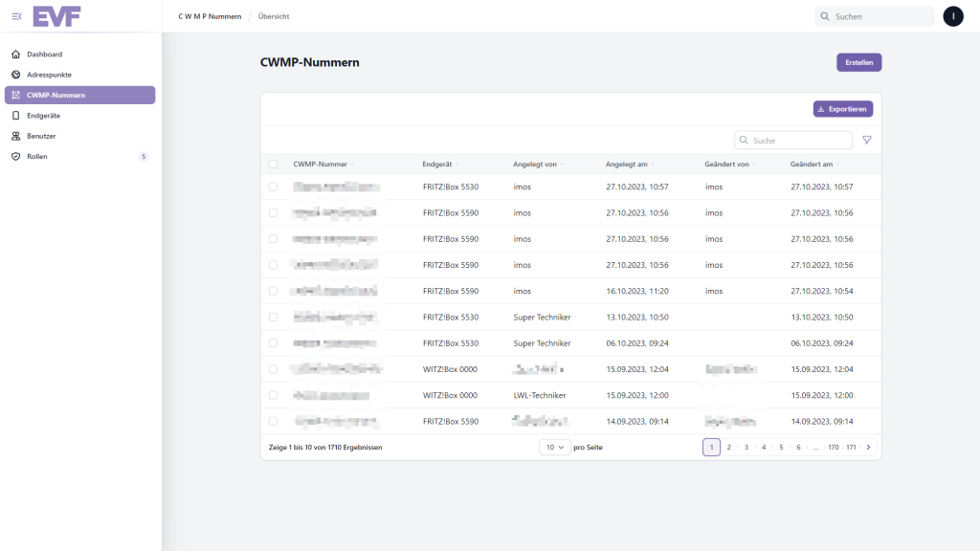Click the EVF logo

click(x=56, y=16)
